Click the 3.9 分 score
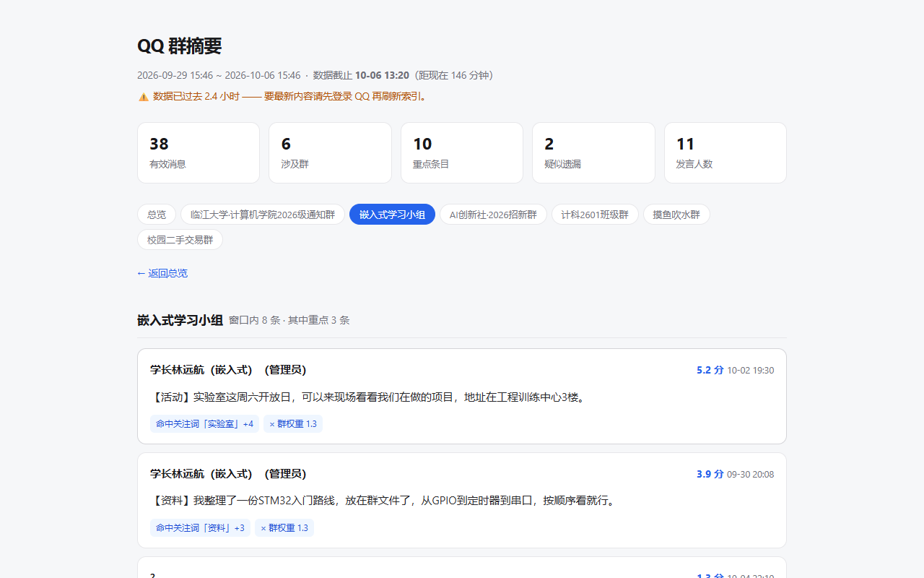 coord(710,474)
